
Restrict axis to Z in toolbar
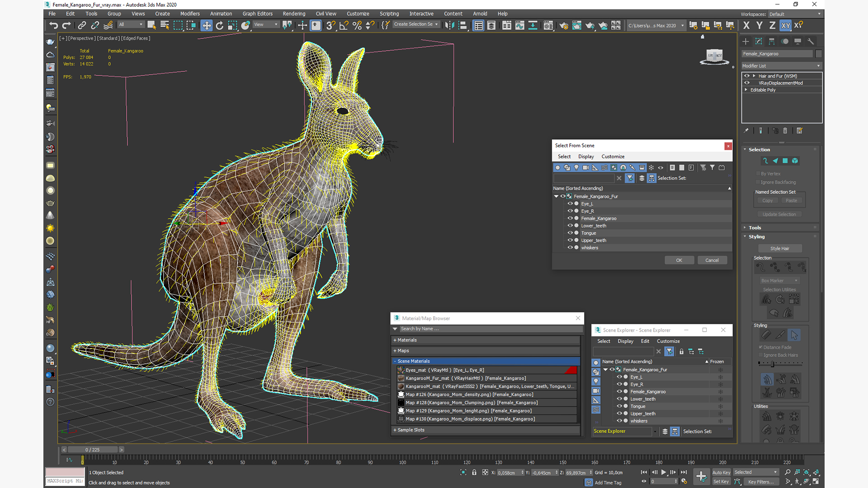coord(773,26)
